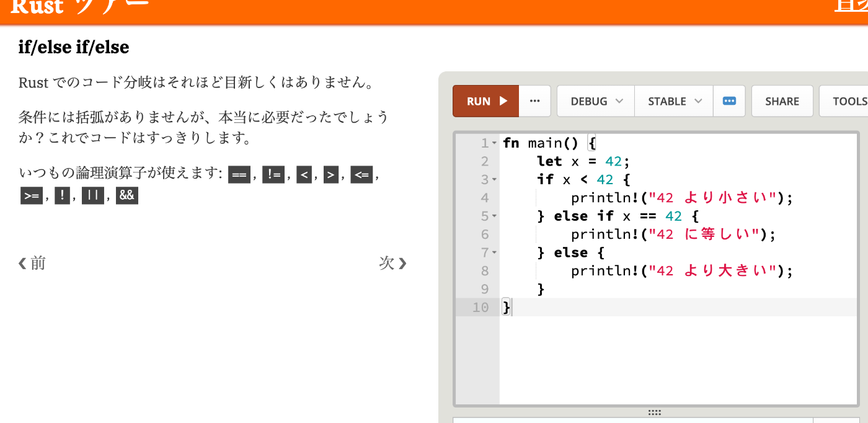Viewport: 868px width, 423px height.
Task: Click the || operator code badge
Action: pos(93,195)
